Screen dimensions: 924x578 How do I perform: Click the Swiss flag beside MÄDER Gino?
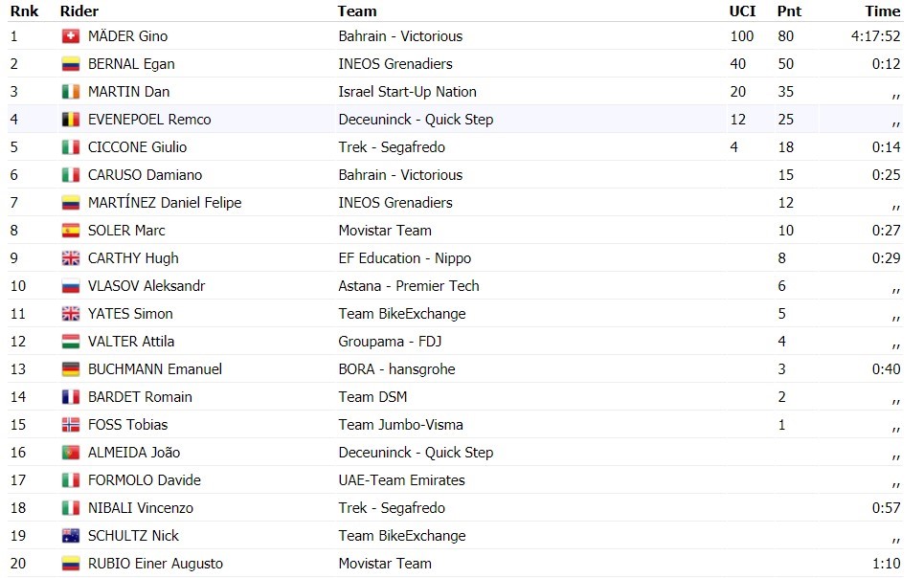[x=71, y=36]
